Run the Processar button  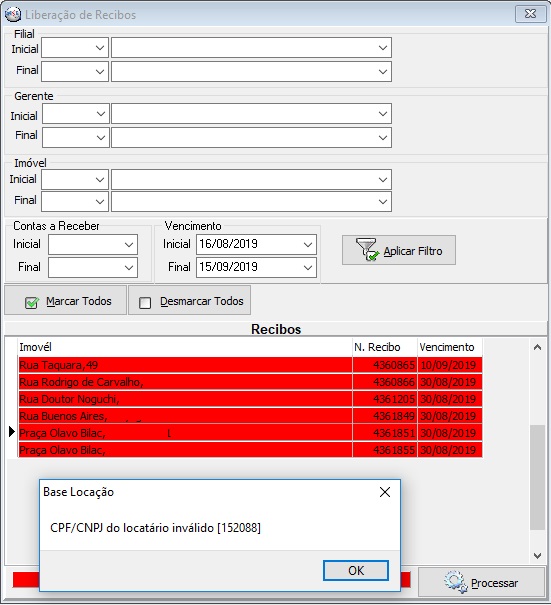(x=481, y=582)
